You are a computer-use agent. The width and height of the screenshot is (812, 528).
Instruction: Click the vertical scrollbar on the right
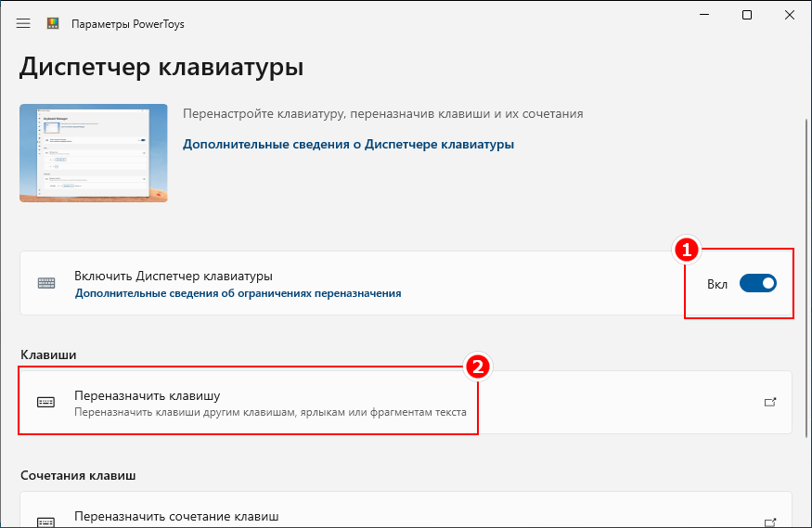806,278
